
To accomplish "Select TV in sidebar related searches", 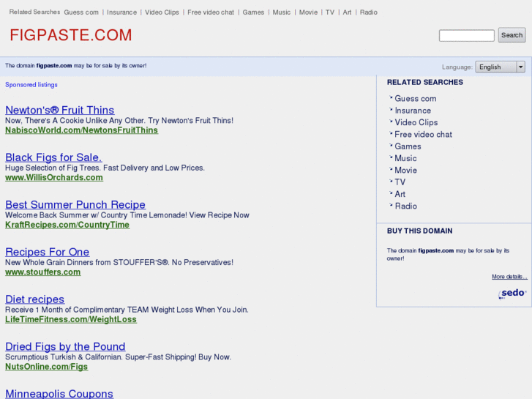I will 400,182.
